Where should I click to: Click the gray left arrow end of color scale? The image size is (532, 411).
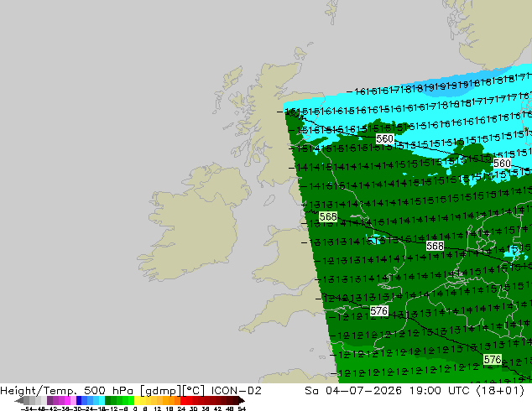18,401
